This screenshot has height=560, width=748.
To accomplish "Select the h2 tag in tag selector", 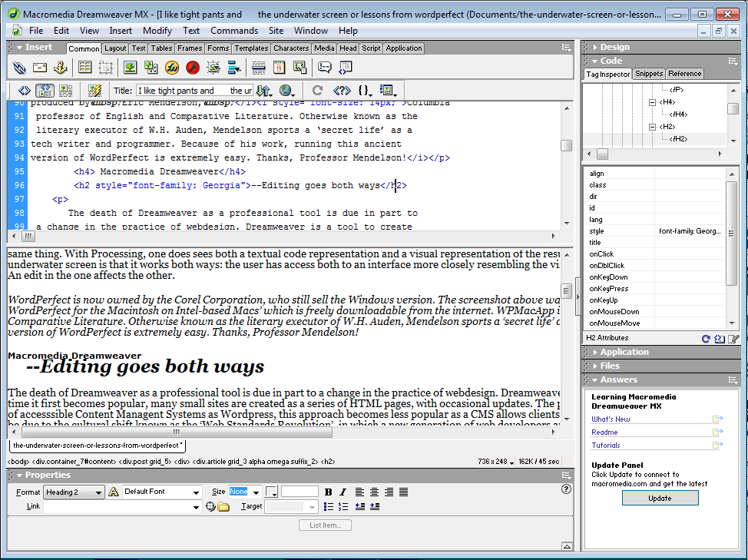I will (x=328, y=462).
